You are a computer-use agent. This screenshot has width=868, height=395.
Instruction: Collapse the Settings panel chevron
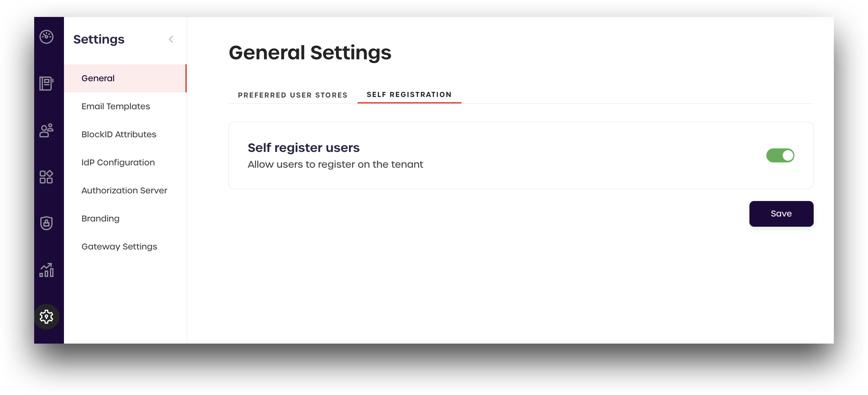click(171, 39)
